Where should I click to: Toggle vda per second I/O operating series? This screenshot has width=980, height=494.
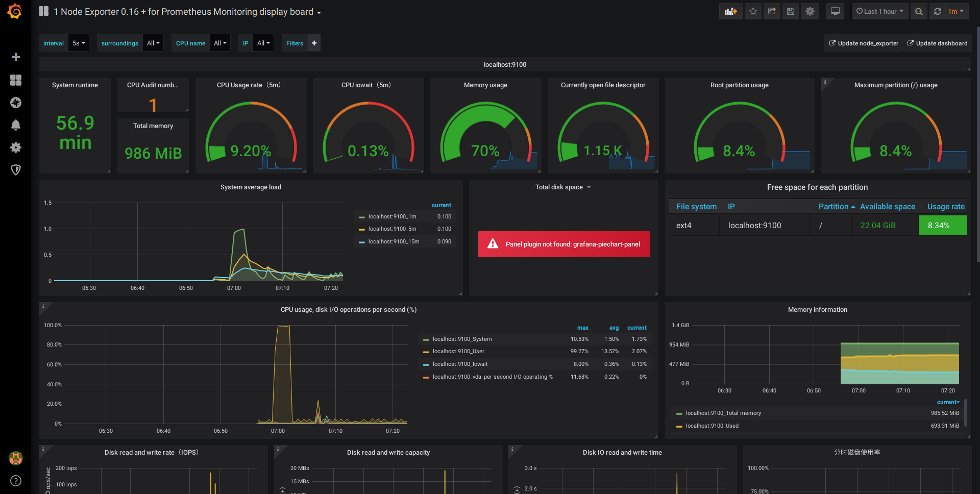pyautogui.click(x=493, y=377)
